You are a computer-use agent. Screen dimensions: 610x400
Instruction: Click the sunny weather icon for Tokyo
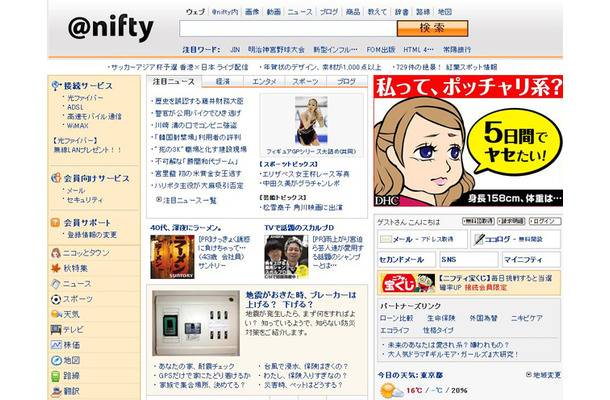pos(391,390)
